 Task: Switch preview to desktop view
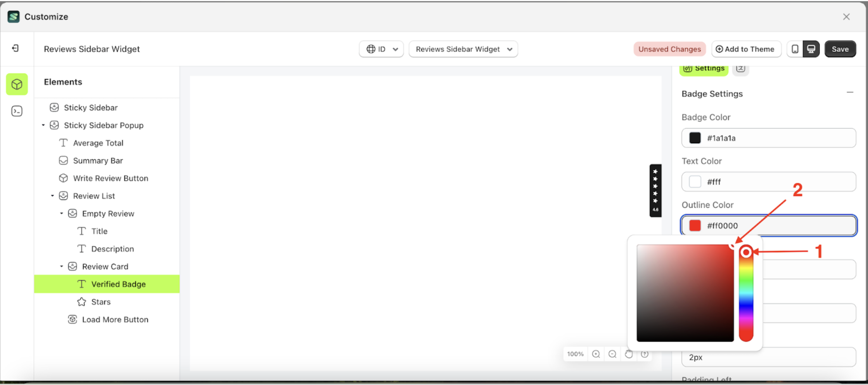point(811,49)
